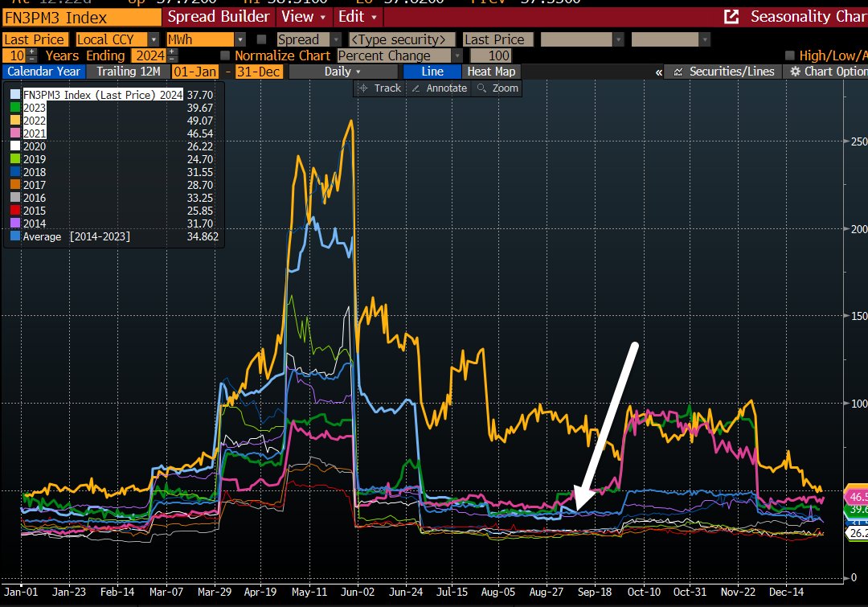Click the Chart Options gear icon
868x607 pixels.
point(795,72)
